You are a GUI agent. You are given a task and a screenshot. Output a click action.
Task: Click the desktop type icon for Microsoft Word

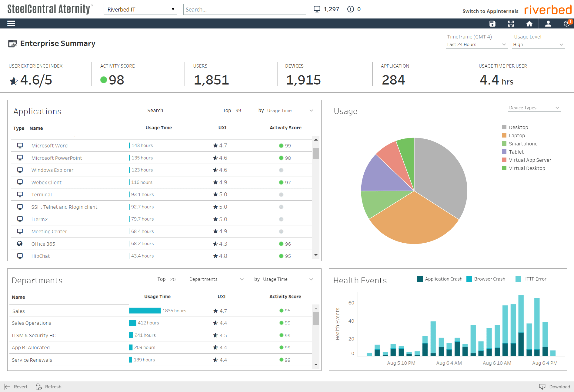tap(20, 145)
